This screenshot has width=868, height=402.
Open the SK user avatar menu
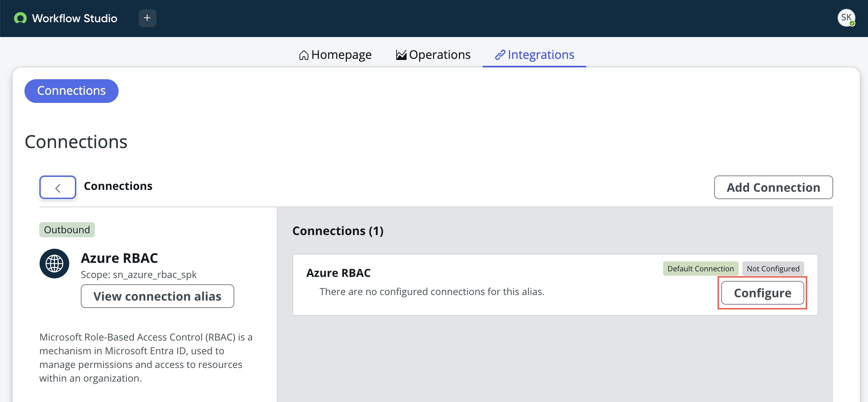(x=846, y=18)
